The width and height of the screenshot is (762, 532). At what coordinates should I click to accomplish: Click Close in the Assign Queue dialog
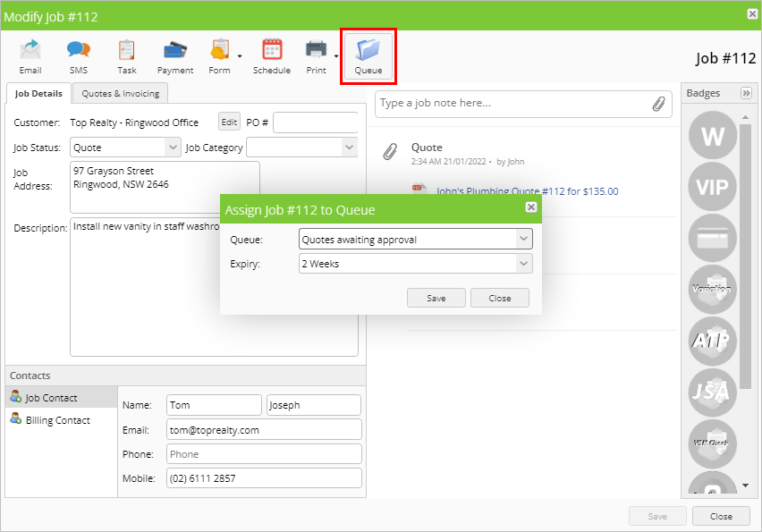(x=500, y=298)
